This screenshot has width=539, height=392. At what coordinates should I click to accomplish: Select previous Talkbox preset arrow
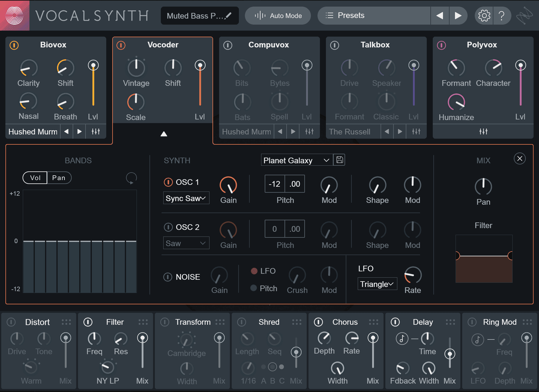pos(387,131)
